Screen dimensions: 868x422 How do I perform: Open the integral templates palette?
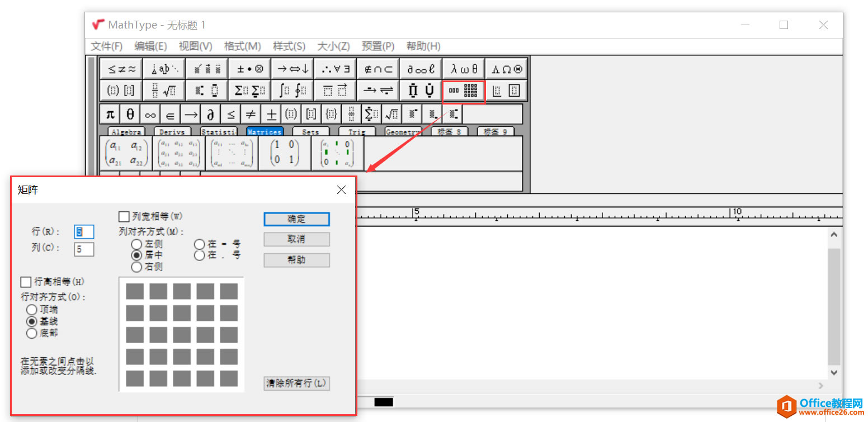(x=293, y=90)
